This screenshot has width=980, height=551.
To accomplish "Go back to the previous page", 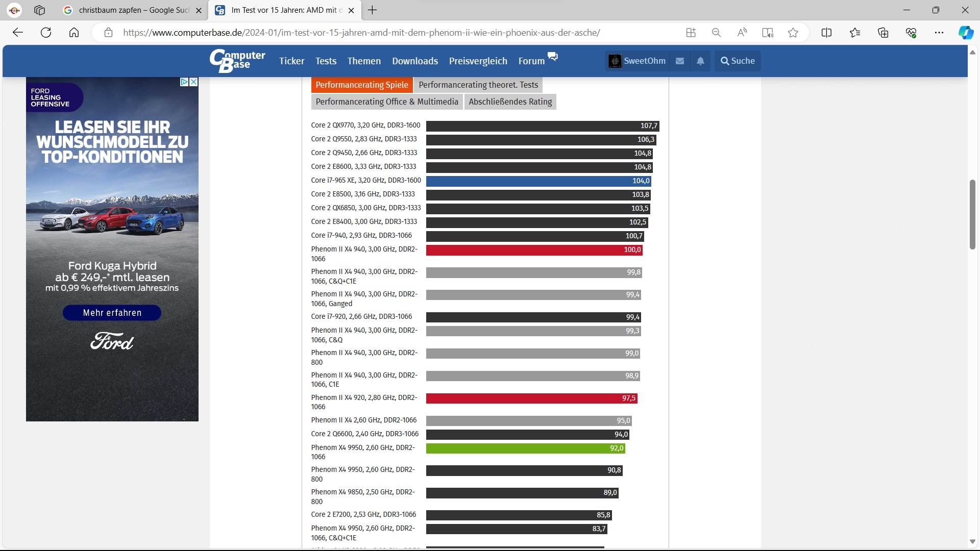I will point(18,33).
